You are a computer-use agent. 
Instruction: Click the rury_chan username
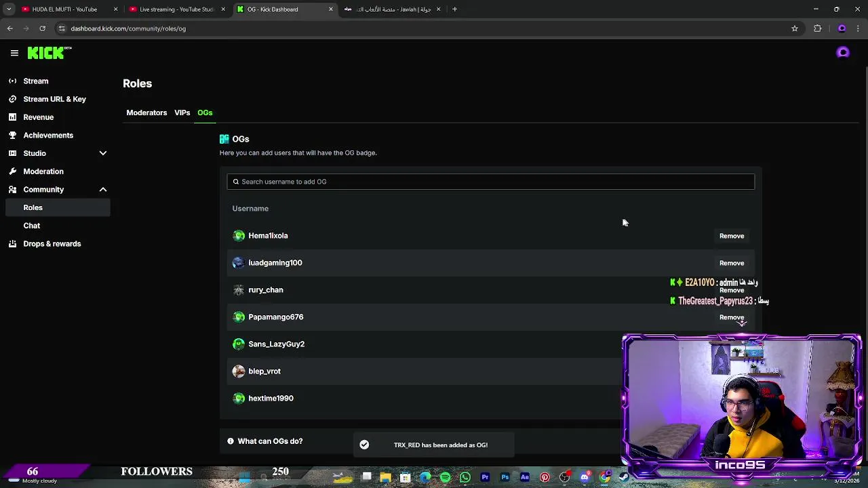266,290
